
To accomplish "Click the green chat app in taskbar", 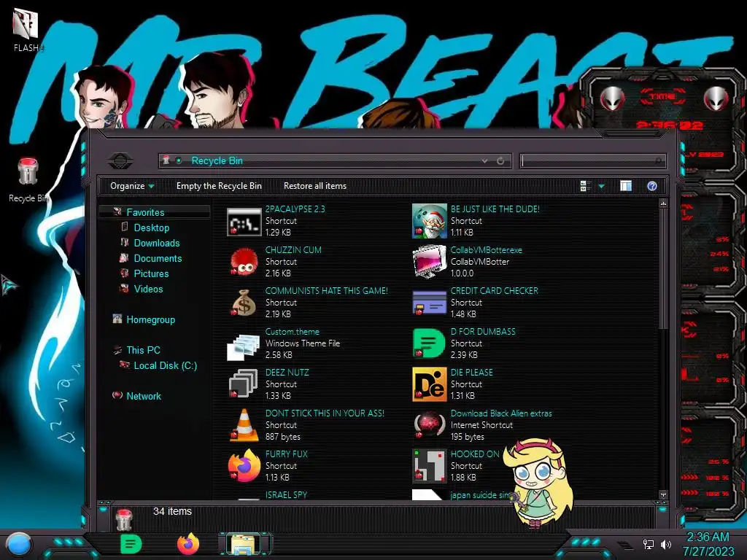I will (x=131, y=544).
